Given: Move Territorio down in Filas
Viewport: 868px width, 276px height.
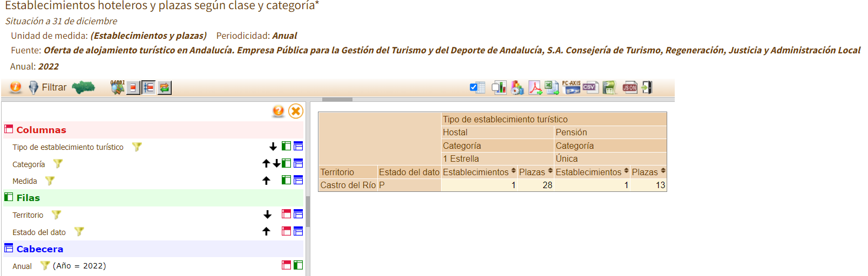Looking at the screenshot, I should [267, 215].
